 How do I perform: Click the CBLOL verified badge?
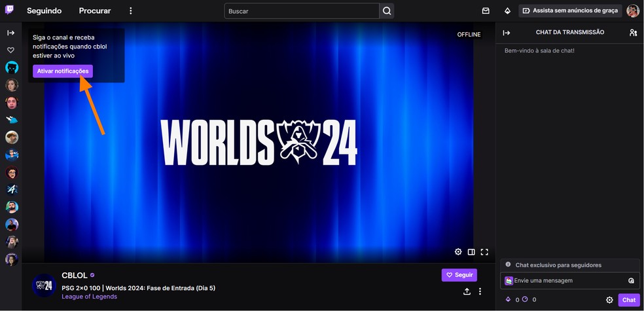coord(92,275)
